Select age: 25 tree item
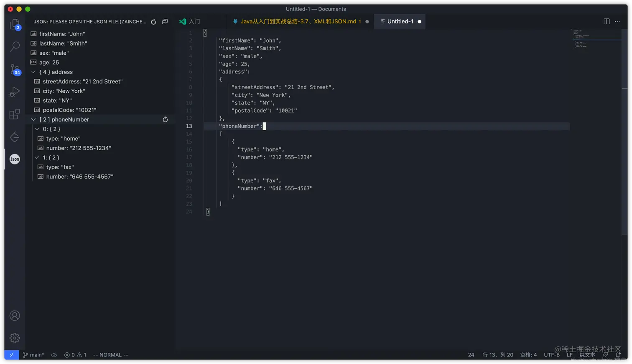This screenshot has height=364, width=632. (100, 63)
